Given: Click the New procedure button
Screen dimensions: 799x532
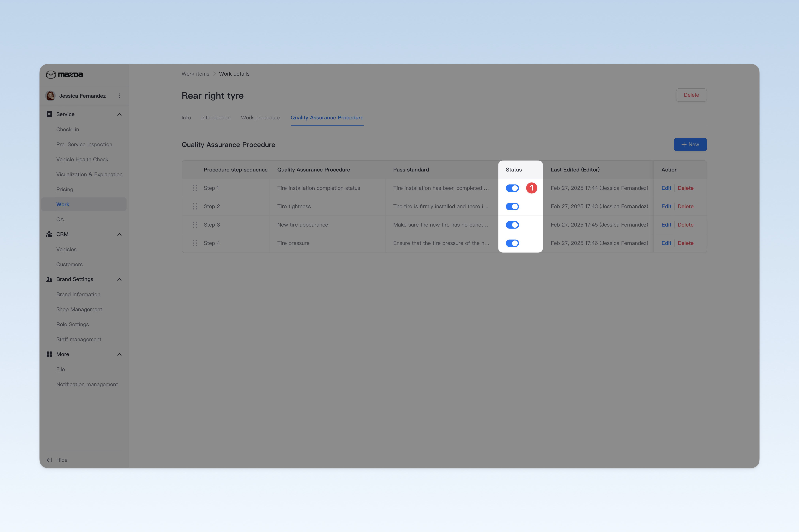Looking at the screenshot, I should pos(690,144).
